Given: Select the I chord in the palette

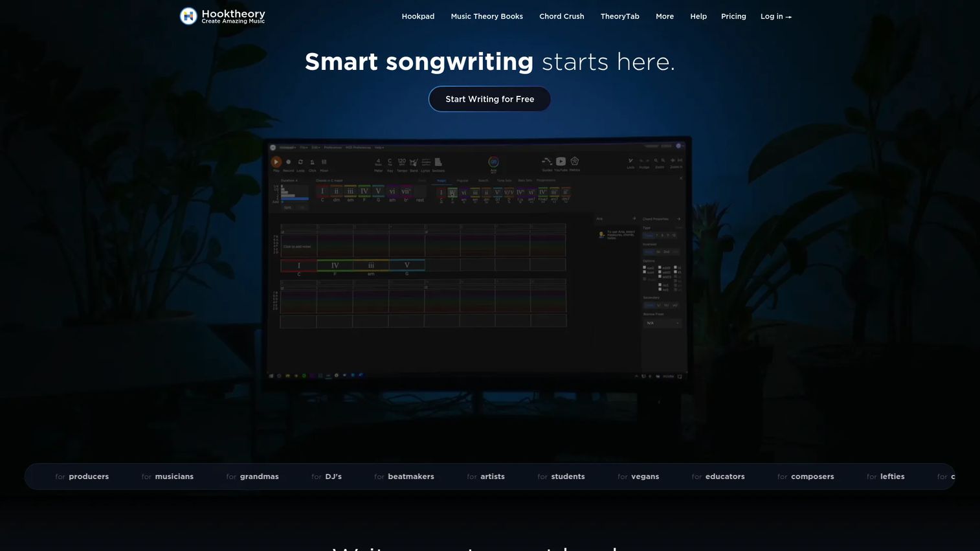Looking at the screenshot, I should (x=322, y=192).
